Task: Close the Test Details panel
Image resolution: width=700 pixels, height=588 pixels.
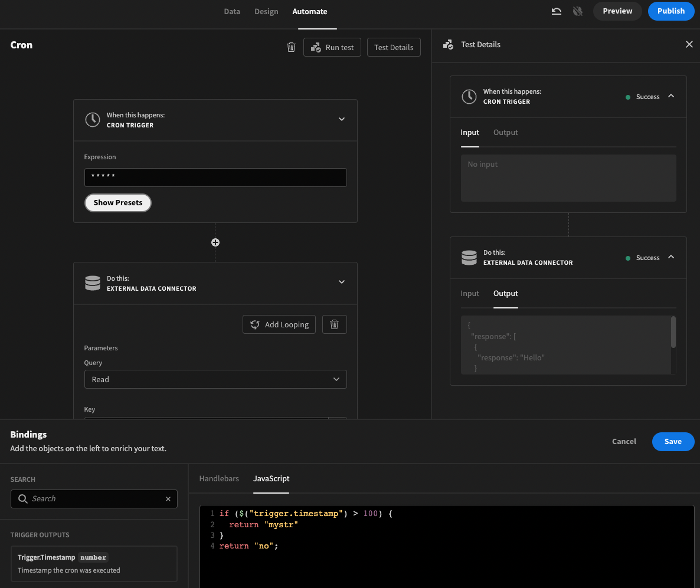Action: (x=689, y=44)
